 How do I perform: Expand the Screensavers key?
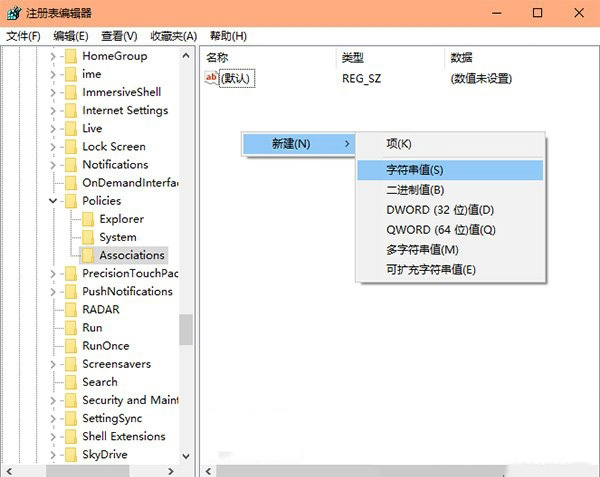click(53, 364)
